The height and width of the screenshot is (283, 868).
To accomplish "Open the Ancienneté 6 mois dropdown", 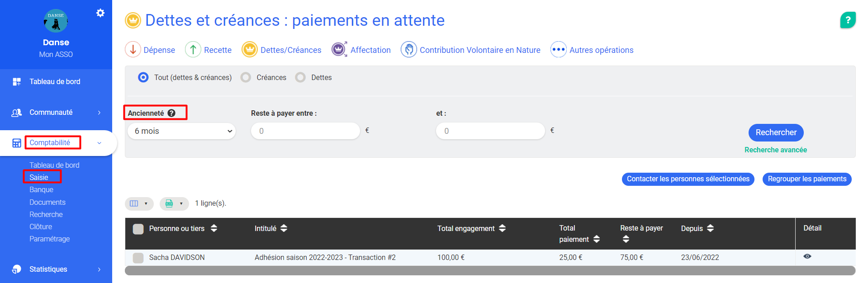I will coord(181,131).
